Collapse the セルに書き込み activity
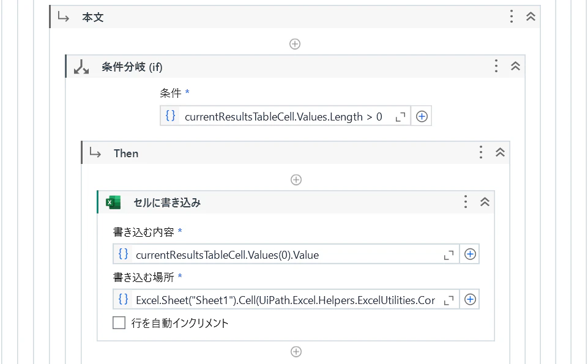This screenshot has height=364, width=588. (x=485, y=202)
